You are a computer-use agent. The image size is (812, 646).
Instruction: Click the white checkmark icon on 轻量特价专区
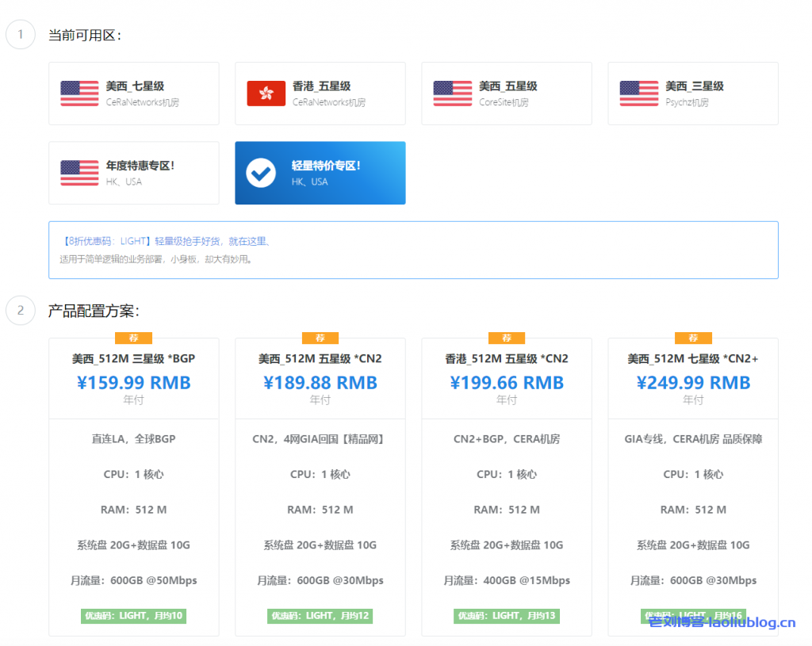click(x=262, y=172)
